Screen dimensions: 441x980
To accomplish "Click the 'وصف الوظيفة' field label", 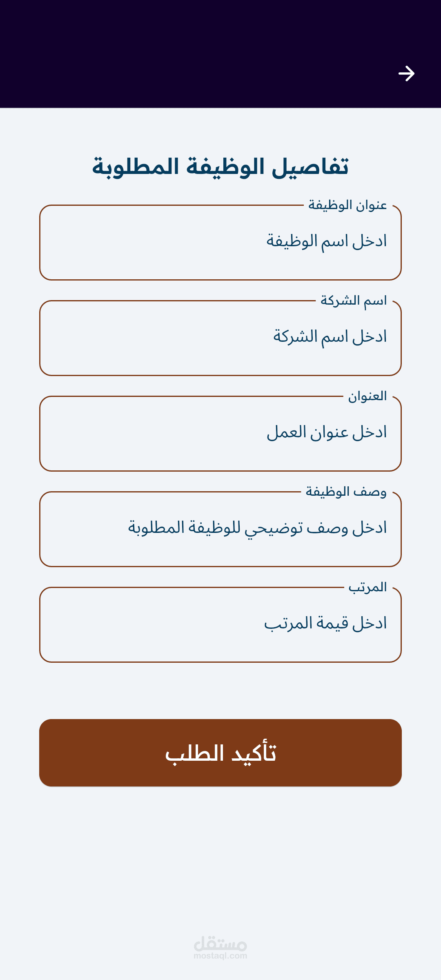I will (346, 492).
